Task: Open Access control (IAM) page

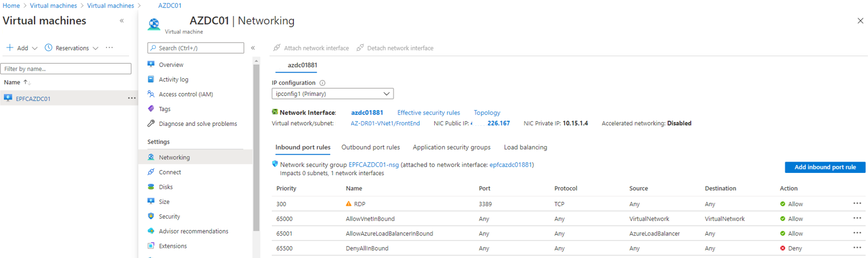Action: [186, 94]
